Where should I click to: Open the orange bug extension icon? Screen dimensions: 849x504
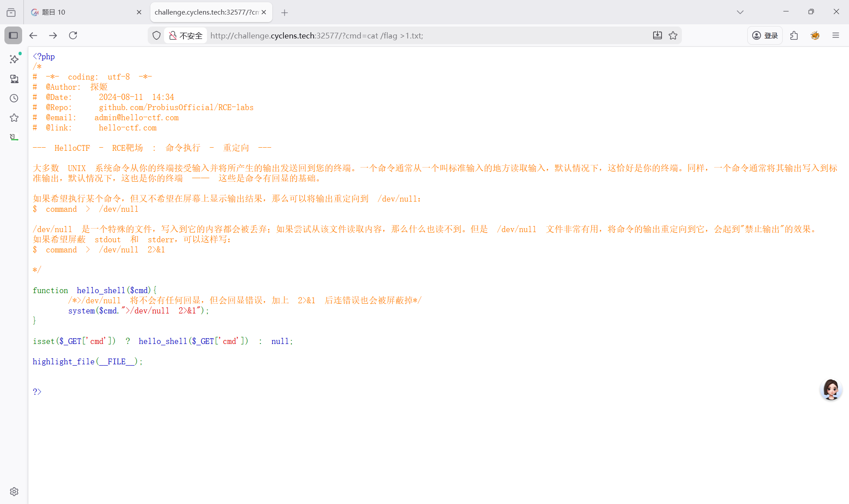point(815,35)
